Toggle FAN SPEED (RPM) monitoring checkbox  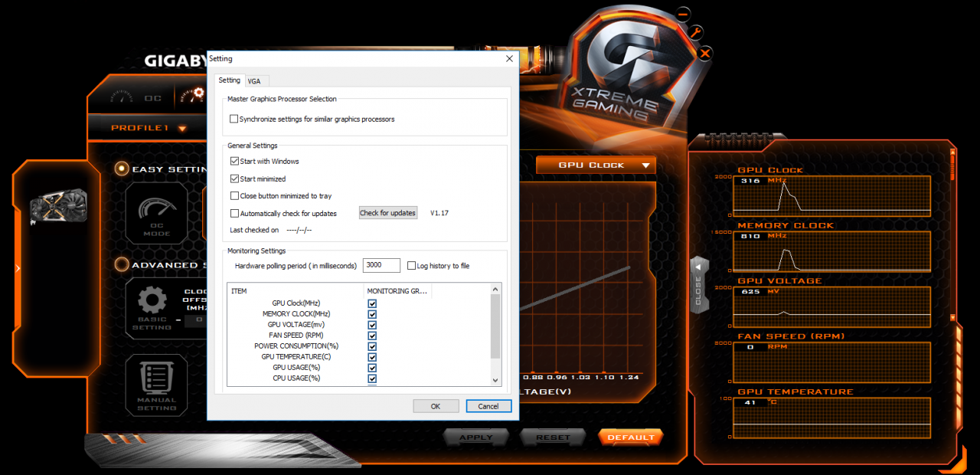[x=372, y=336]
